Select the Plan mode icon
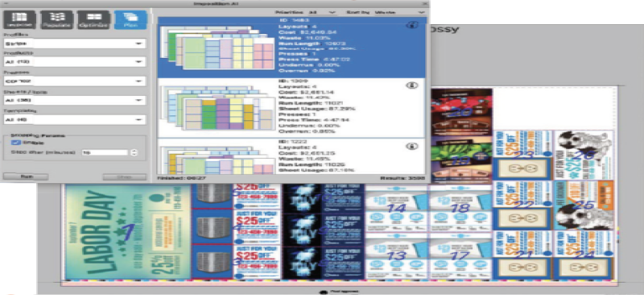 pos(130,20)
